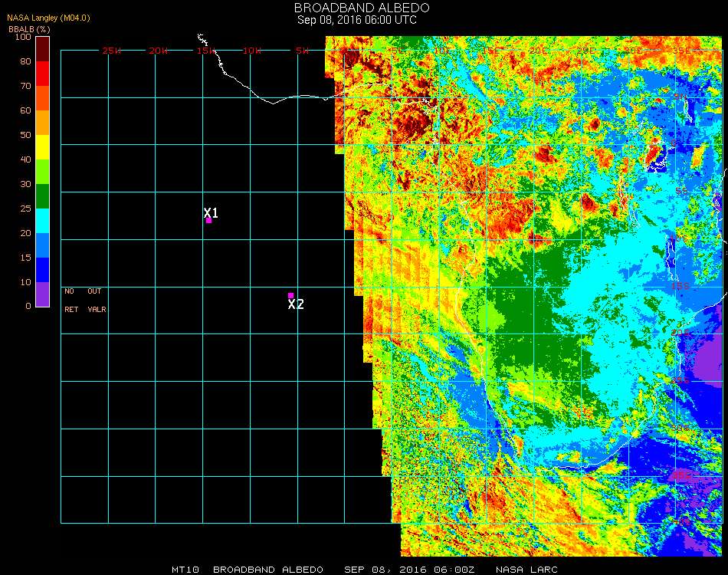Click the NO RET legend label

point(70,301)
